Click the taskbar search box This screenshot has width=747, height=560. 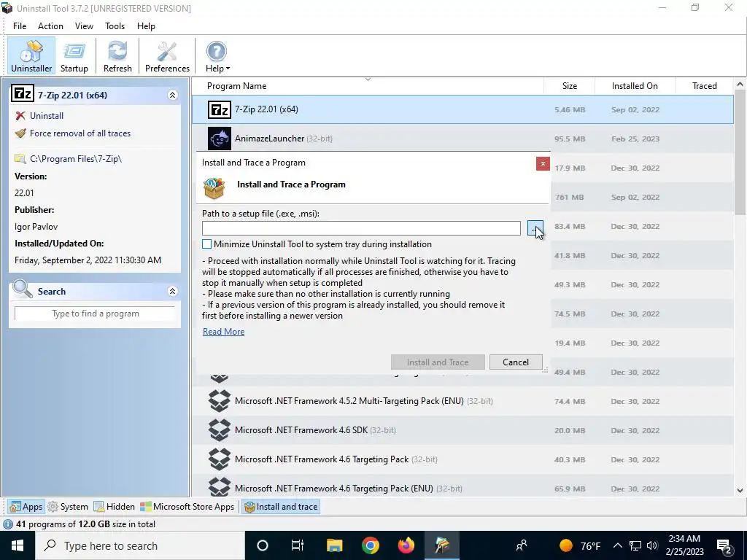140,545
